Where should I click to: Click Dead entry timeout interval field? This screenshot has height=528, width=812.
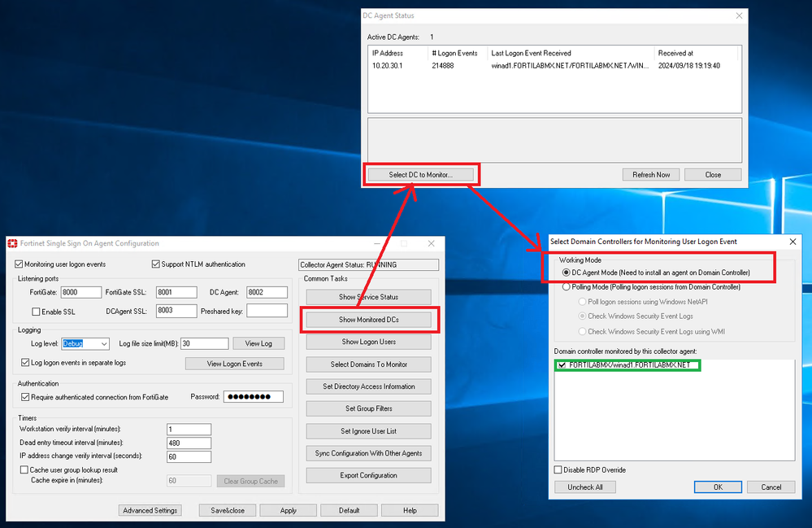pos(189,443)
